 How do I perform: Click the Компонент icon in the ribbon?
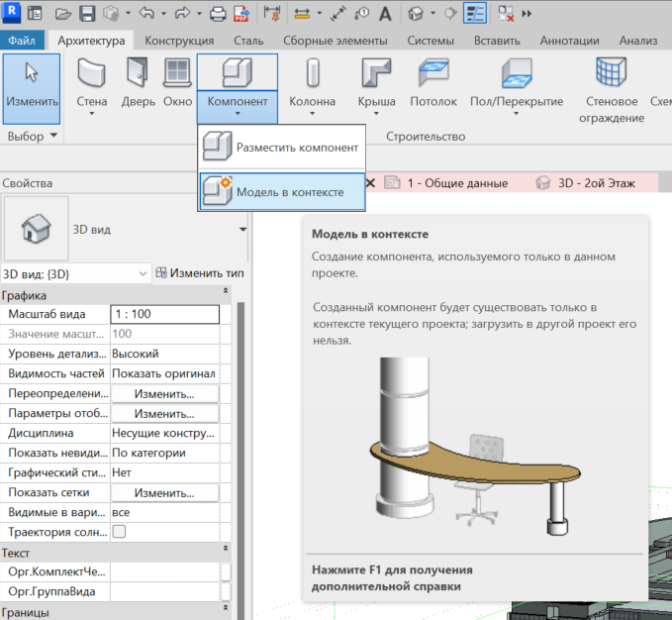238,72
